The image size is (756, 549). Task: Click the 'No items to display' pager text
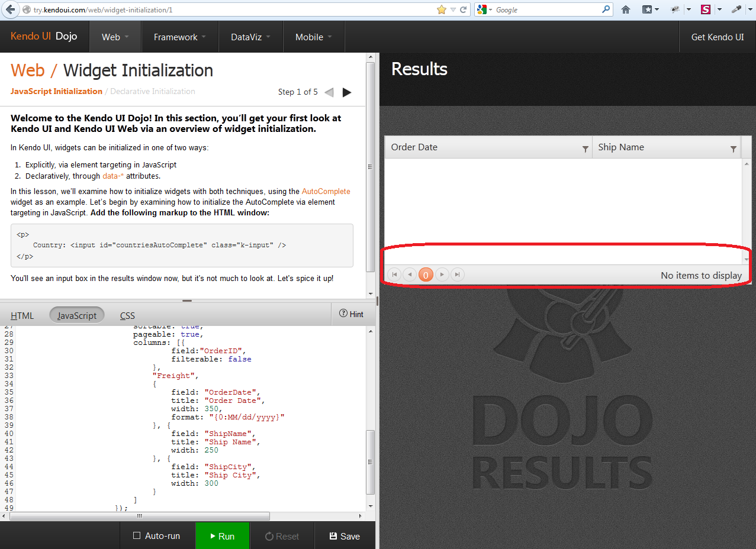pyautogui.click(x=701, y=276)
